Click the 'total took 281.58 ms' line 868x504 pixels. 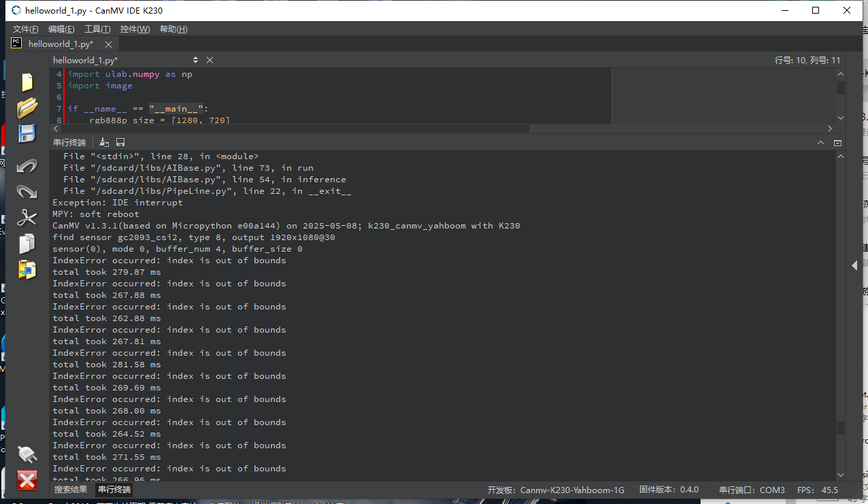point(107,365)
